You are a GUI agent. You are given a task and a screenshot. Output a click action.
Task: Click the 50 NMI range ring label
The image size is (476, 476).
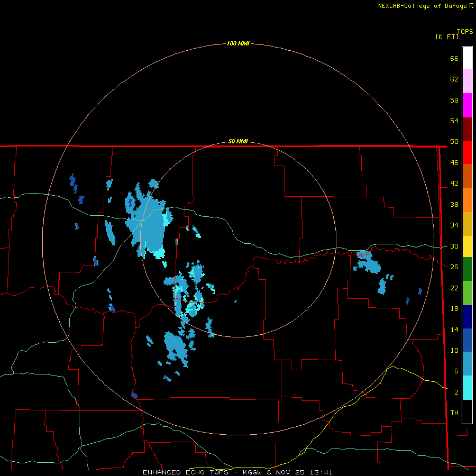(238, 141)
